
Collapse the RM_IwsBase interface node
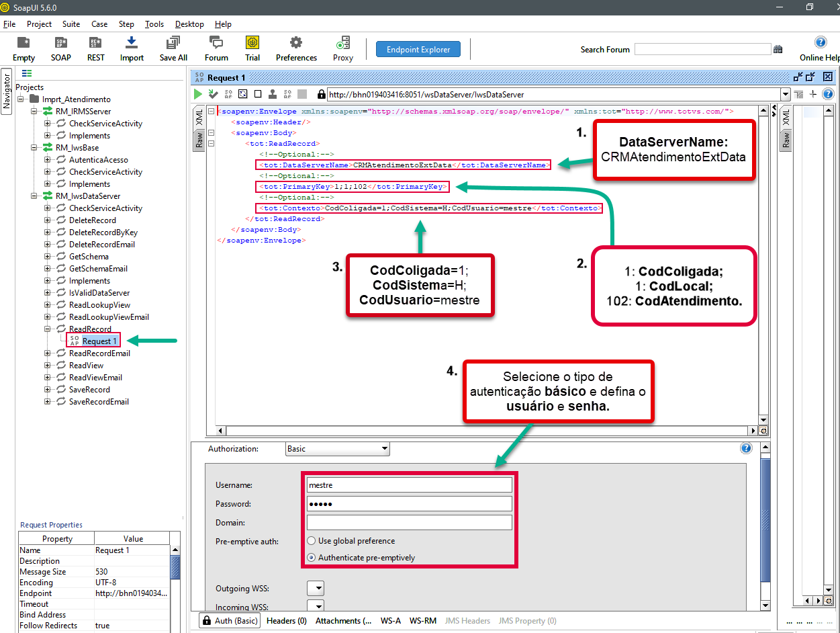click(x=35, y=148)
